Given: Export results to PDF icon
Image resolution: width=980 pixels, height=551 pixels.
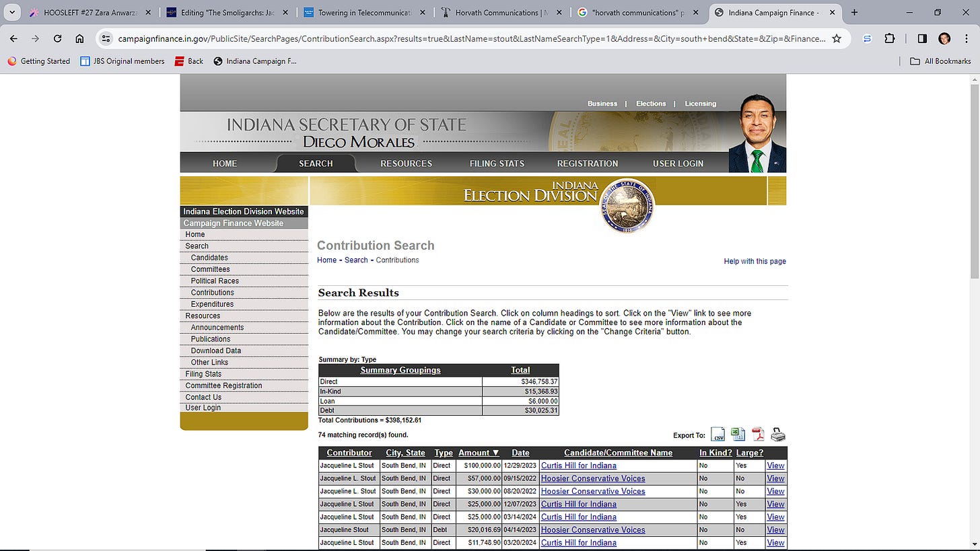Looking at the screenshot, I should pyautogui.click(x=758, y=435).
